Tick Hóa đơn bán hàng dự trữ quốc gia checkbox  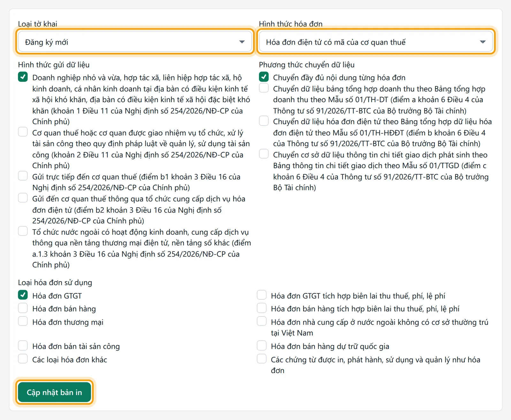tap(262, 346)
